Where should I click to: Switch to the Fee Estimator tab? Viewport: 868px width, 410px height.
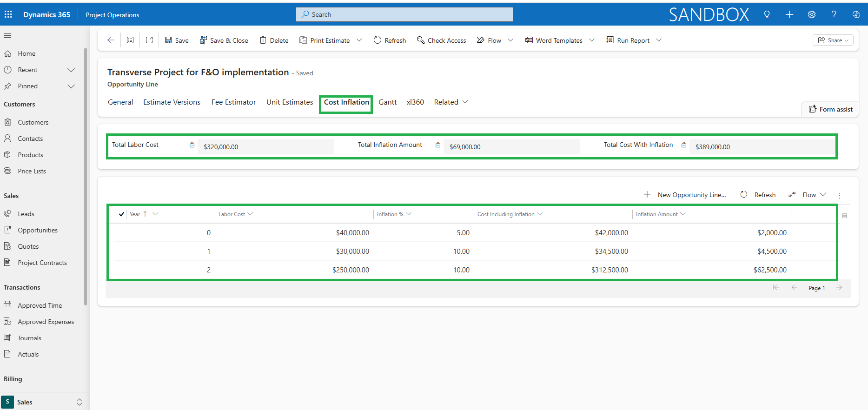[233, 102]
